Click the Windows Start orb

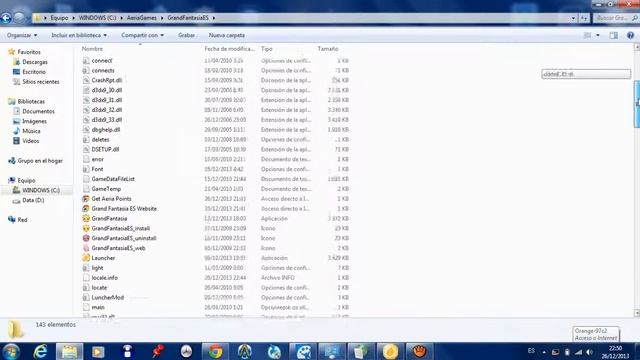[11, 351]
